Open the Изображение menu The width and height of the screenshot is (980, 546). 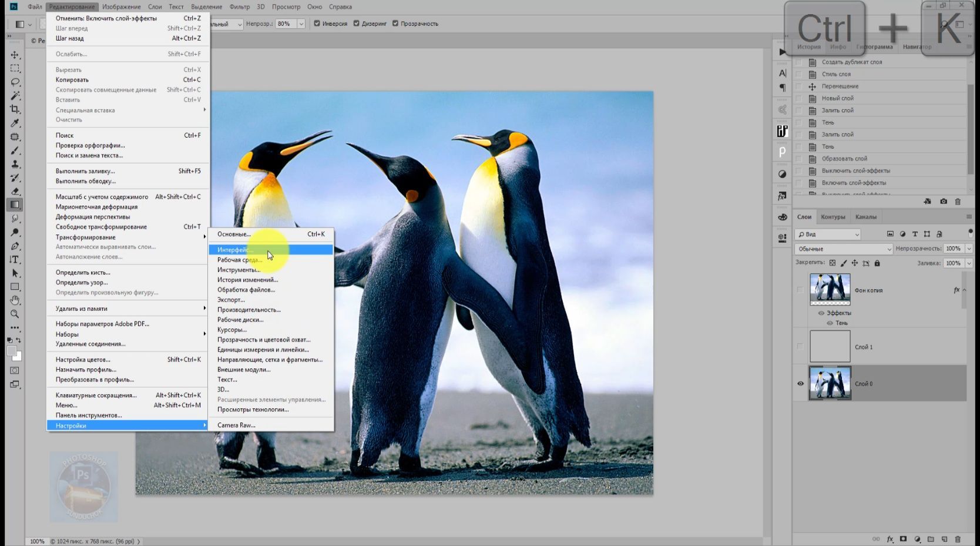tap(121, 7)
